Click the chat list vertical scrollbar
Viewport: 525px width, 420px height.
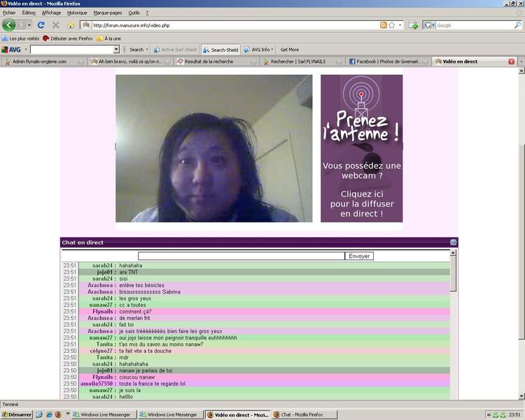(x=454, y=322)
